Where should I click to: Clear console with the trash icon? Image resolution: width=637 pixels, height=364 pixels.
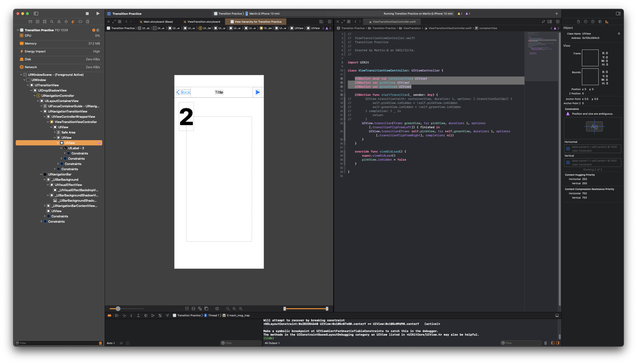click(x=545, y=343)
